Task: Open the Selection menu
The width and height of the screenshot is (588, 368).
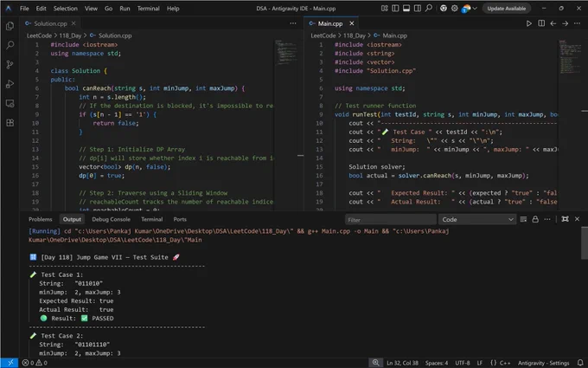Action: point(65,9)
